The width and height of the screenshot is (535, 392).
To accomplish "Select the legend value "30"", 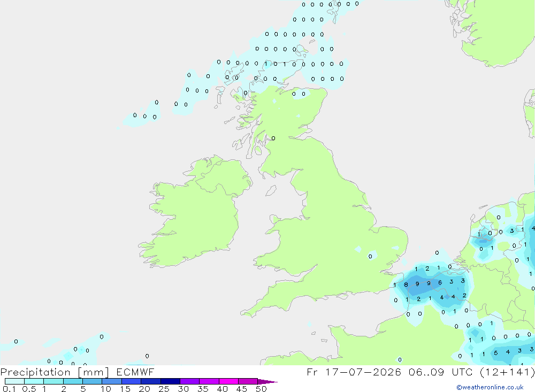I will pos(184,389).
